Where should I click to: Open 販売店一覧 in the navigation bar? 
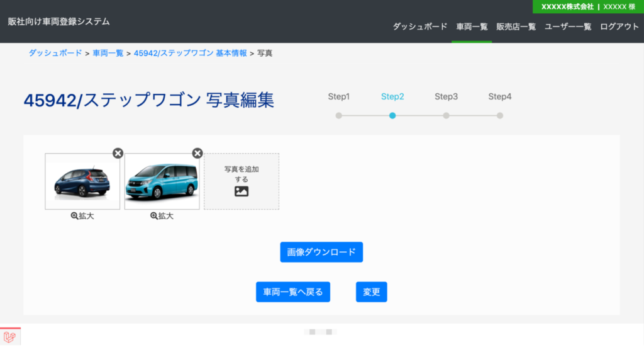516,26
